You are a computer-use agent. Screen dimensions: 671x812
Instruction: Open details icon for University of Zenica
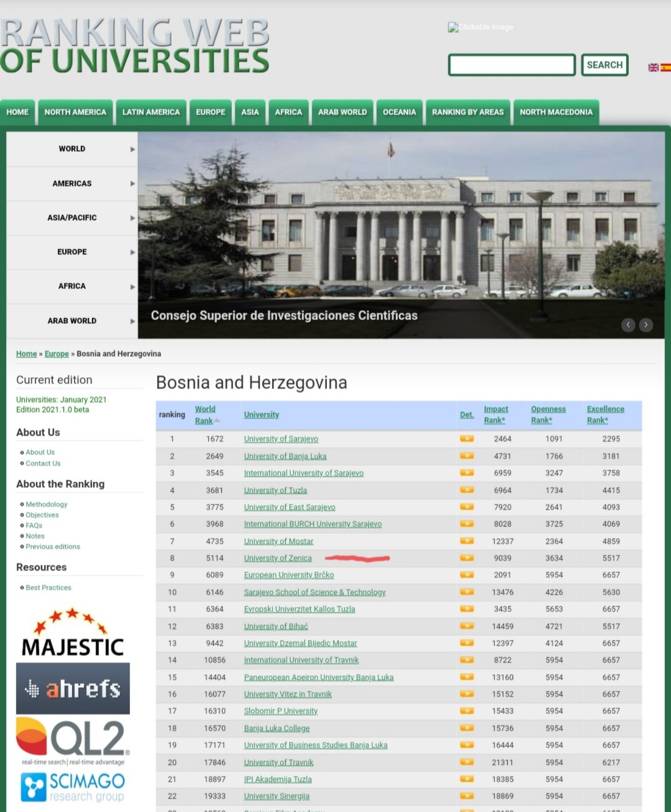click(466, 558)
